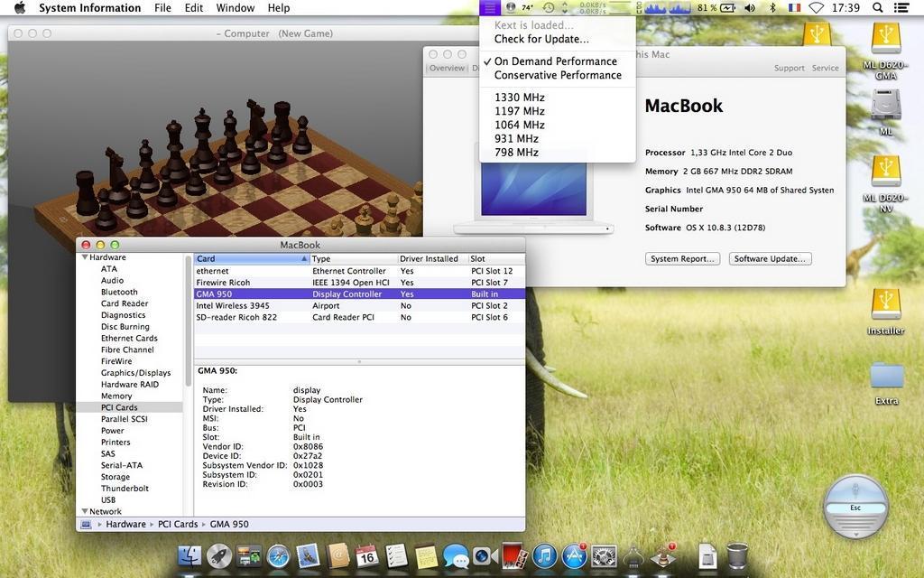
Task: Collapse the Hardware tree section
Action: 85,257
